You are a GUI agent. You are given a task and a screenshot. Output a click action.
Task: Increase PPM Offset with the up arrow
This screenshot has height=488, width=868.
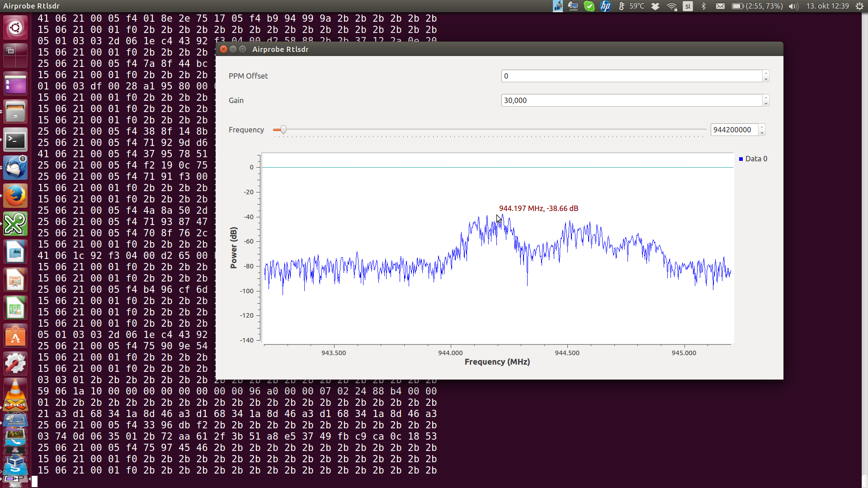[766, 73]
